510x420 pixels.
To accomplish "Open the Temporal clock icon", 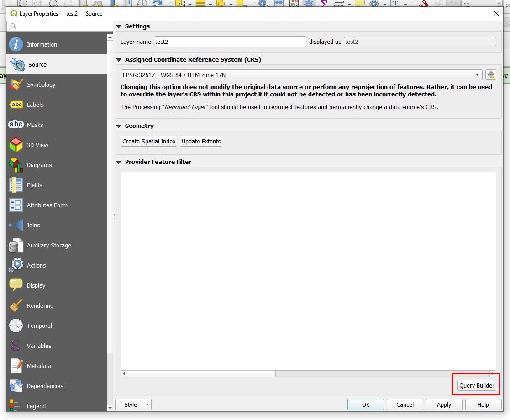I will point(16,325).
